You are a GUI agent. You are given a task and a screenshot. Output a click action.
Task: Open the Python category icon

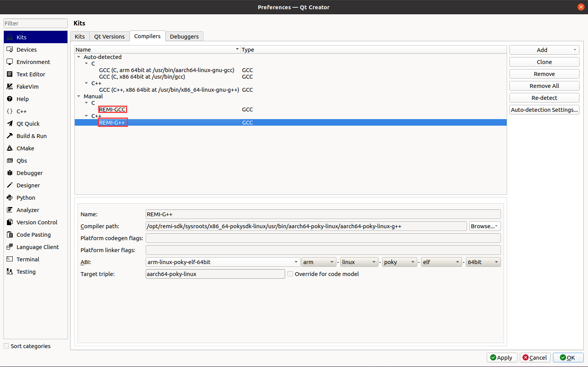(10, 198)
